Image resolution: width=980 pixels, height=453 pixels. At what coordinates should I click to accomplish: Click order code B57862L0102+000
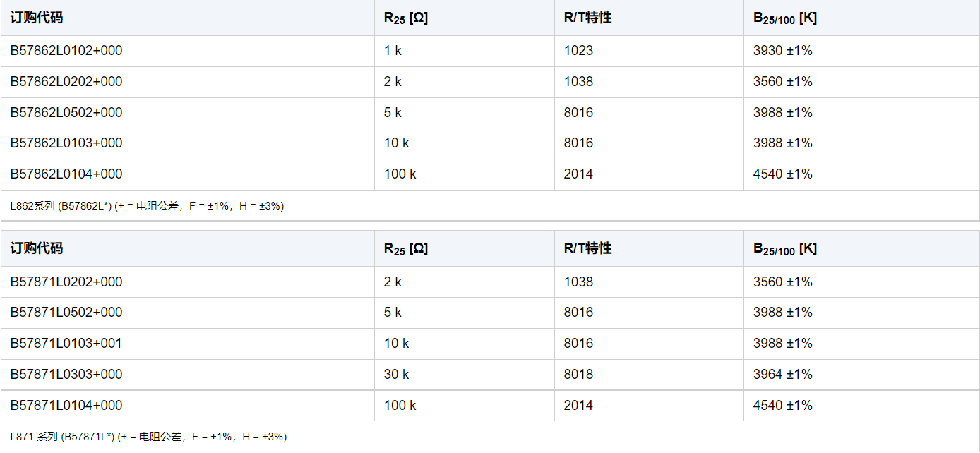(x=66, y=51)
